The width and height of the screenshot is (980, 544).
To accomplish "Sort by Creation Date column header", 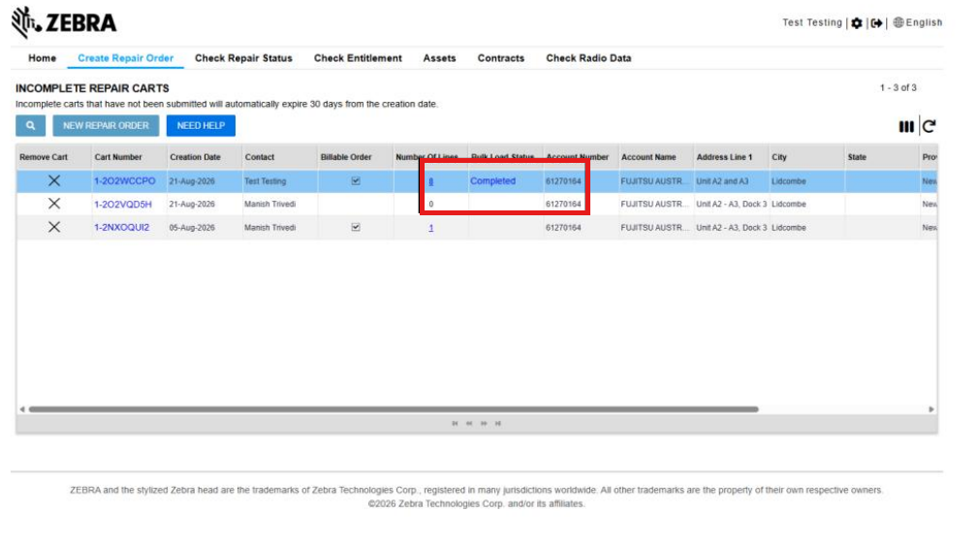I will coord(195,157).
